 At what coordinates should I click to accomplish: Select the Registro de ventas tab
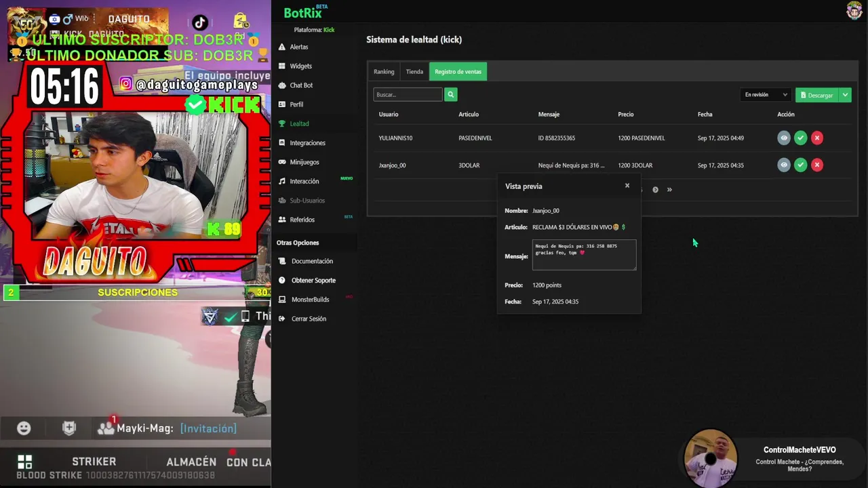click(458, 72)
